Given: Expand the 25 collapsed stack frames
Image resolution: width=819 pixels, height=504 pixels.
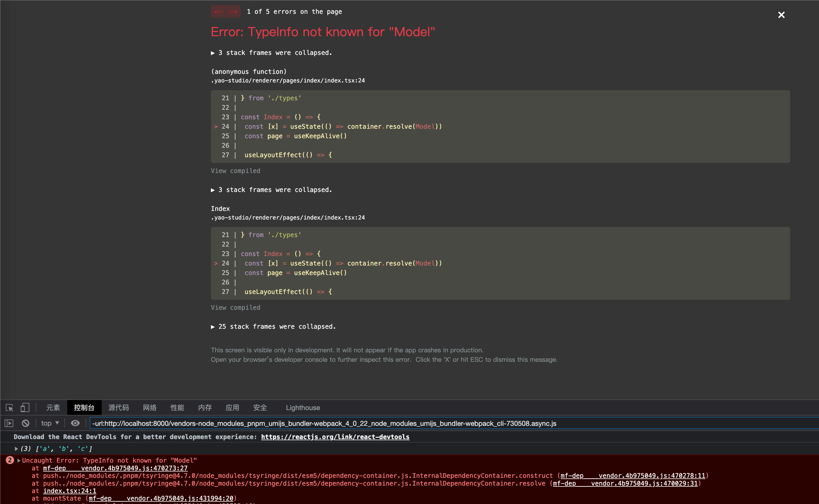Looking at the screenshot, I should tap(273, 327).
